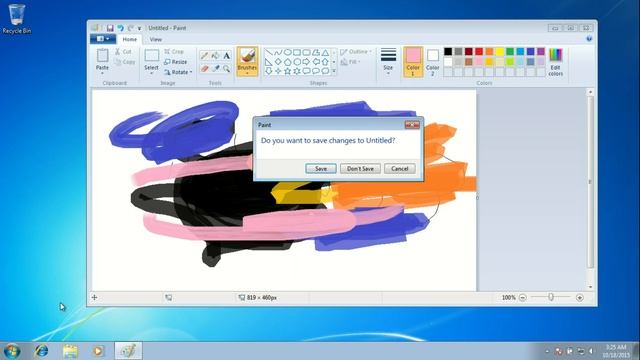Click the zoom in plus button

(580, 298)
